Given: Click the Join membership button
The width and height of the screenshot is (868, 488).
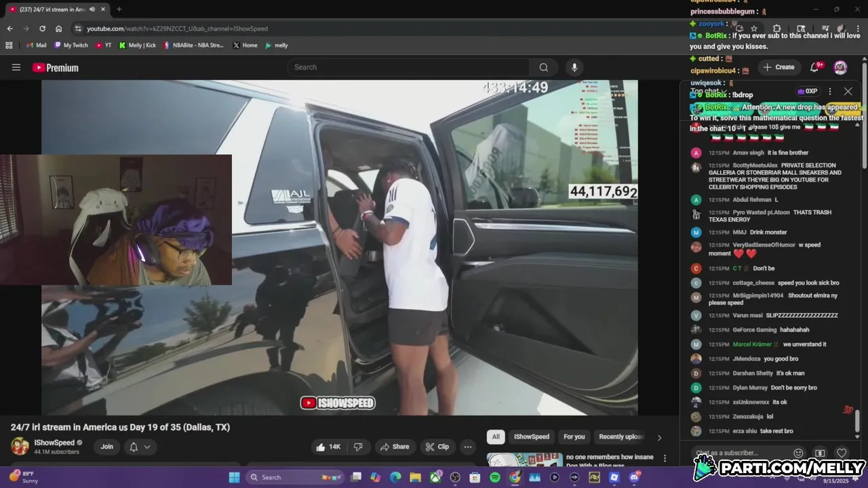Looking at the screenshot, I should [107, 447].
